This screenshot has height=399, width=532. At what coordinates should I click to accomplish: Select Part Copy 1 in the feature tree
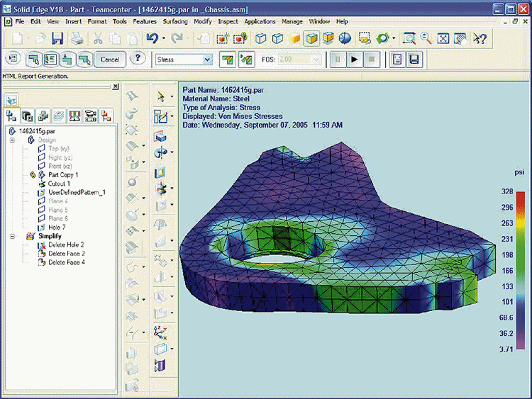(x=63, y=175)
